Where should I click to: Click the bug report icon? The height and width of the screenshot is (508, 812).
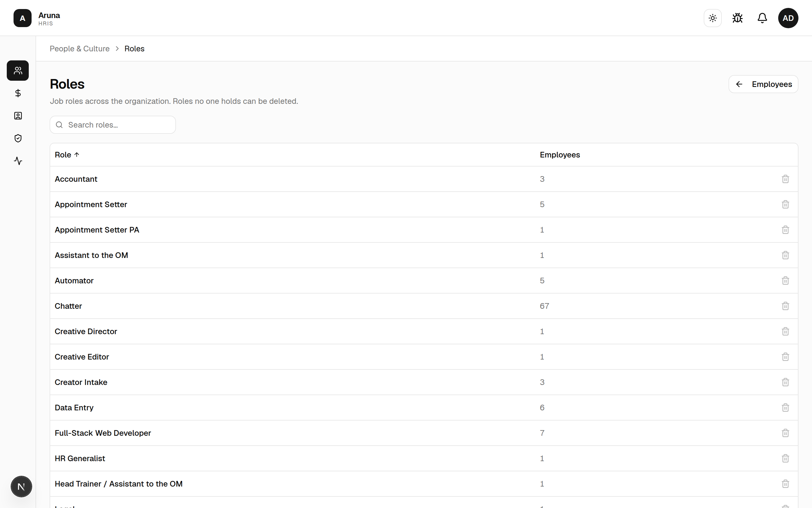(x=738, y=18)
